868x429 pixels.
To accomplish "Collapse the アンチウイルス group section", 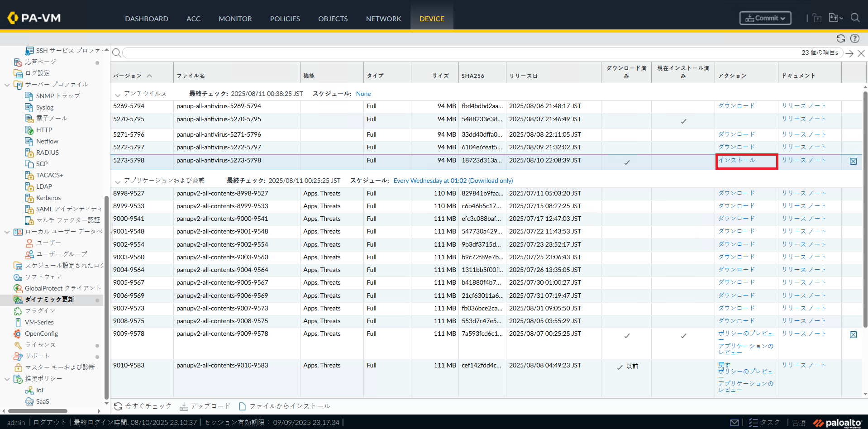I will pos(118,95).
